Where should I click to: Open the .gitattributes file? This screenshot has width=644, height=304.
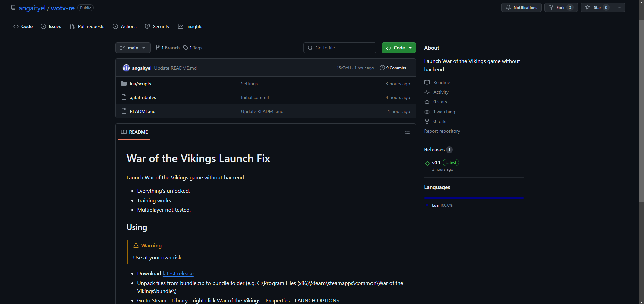[x=143, y=97]
